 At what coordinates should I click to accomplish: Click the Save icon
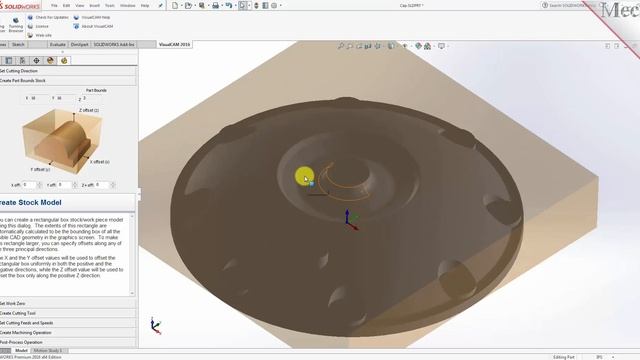(x=201, y=5)
